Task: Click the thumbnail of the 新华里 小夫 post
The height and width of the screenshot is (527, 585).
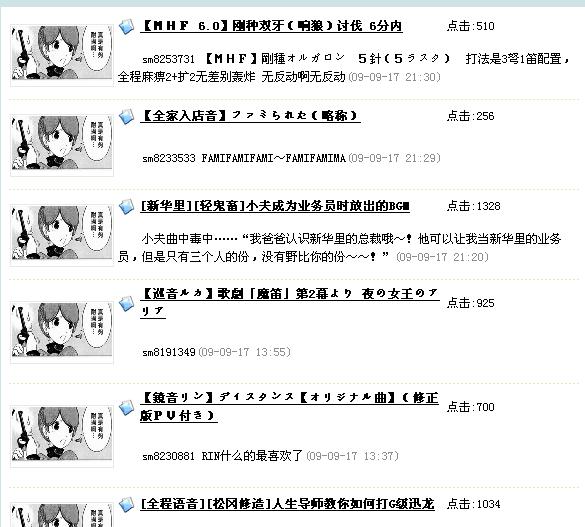Action: point(62,235)
